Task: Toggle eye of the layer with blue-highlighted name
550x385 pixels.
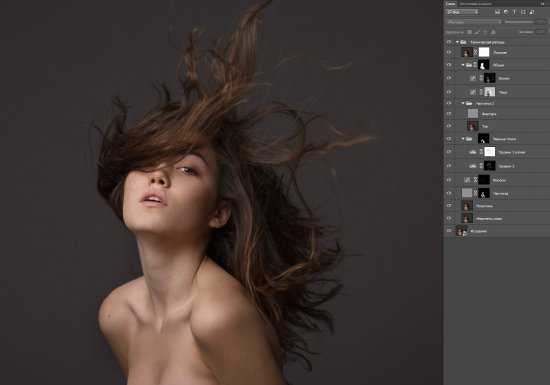Action: pyautogui.click(x=449, y=206)
